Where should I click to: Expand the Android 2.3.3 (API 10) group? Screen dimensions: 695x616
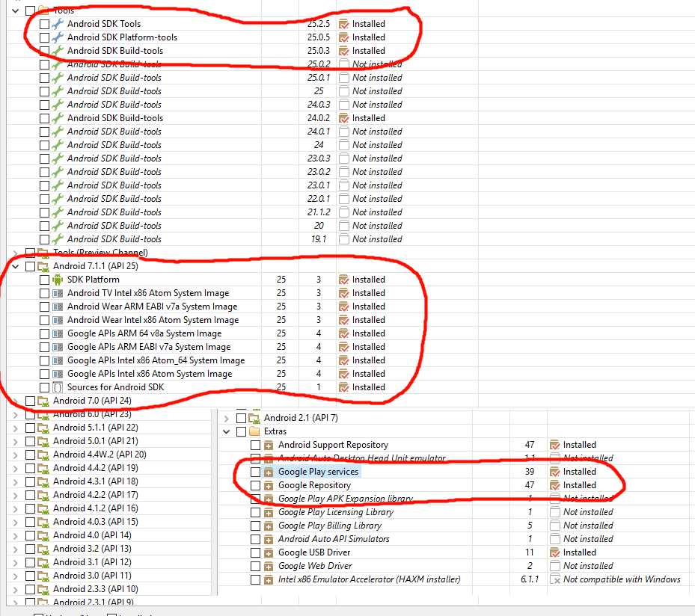click(x=16, y=589)
